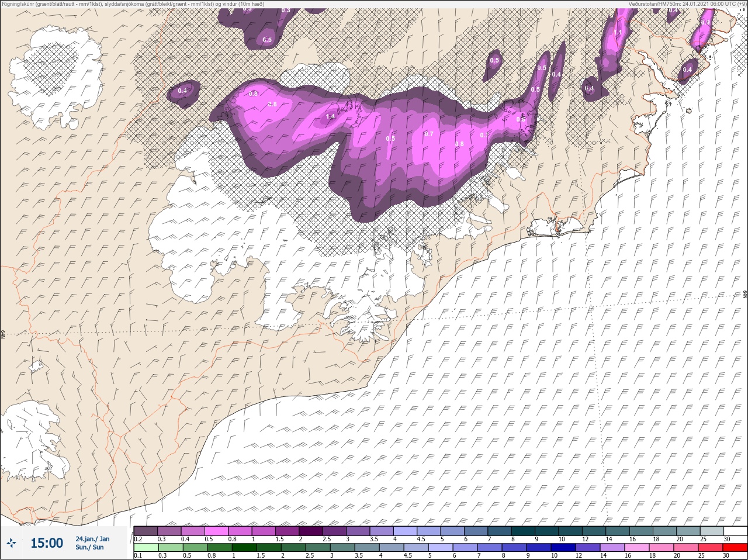Click the 15:00 forecast time display

coord(47,543)
